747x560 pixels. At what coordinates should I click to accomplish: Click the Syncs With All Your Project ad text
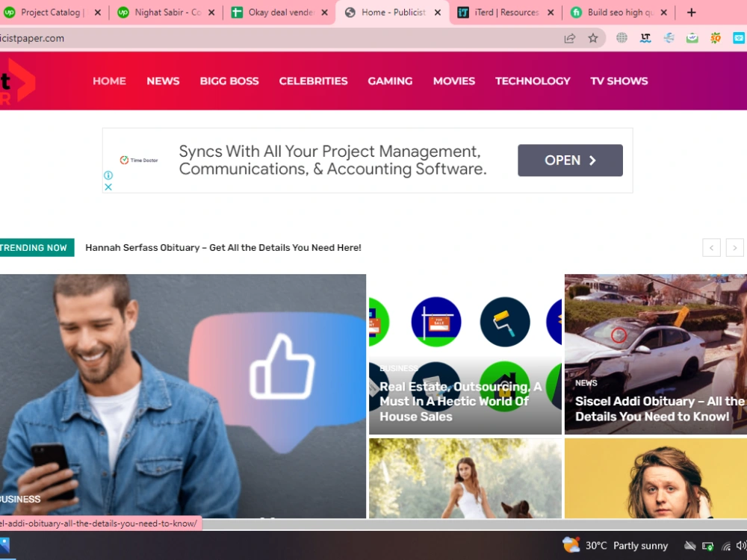click(332, 160)
